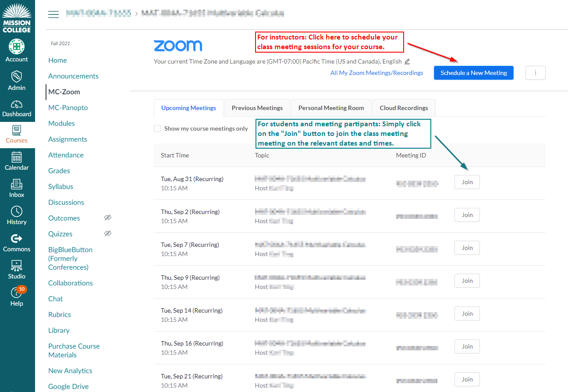
Task: Open MC-Panopto link
Action: coord(68,107)
